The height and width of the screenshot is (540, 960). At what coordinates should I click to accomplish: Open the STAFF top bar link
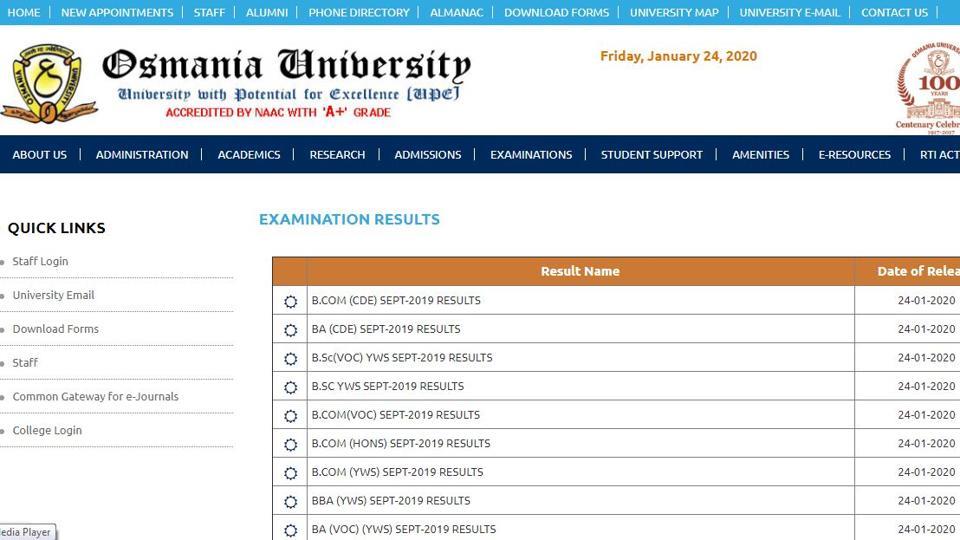[x=209, y=12]
